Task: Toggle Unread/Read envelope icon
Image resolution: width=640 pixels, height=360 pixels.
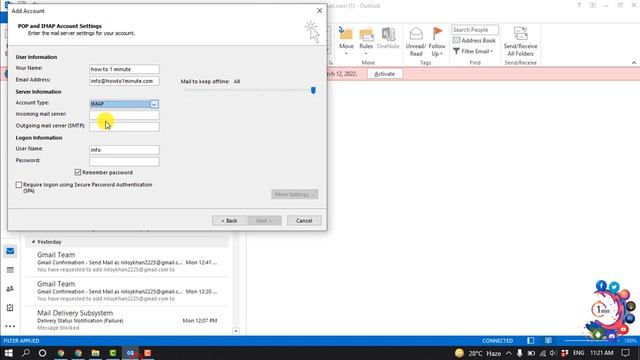Action: click(416, 33)
